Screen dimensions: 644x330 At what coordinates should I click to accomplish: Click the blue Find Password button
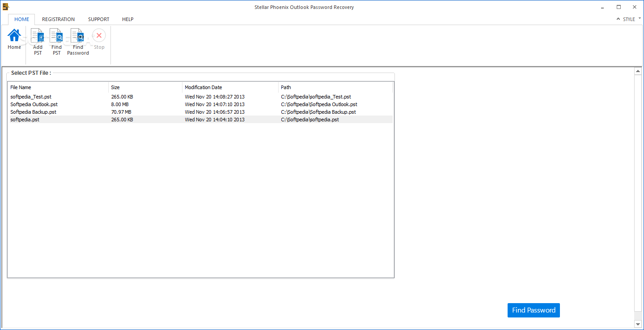[x=534, y=310]
